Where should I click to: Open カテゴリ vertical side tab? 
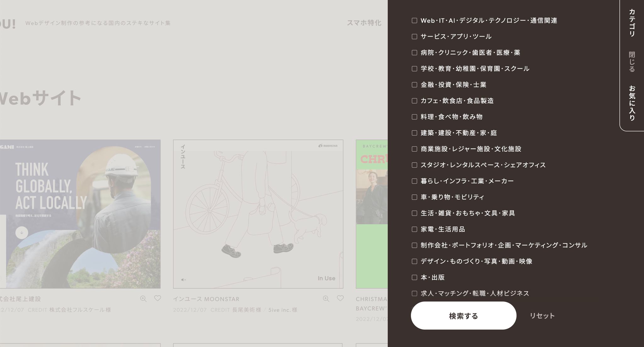pyautogui.click(x=632, y=23)
